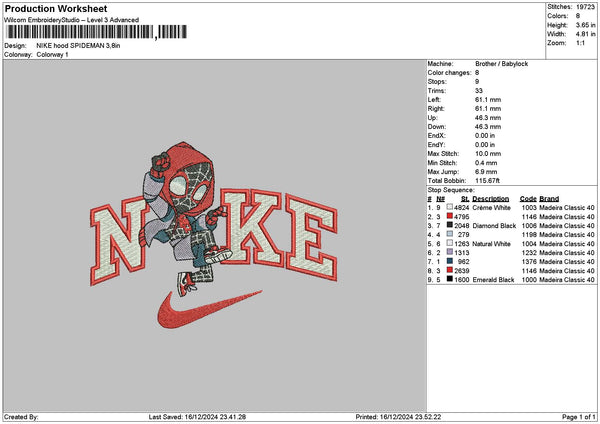Click the Zoom value 1:1

(580, 43)
